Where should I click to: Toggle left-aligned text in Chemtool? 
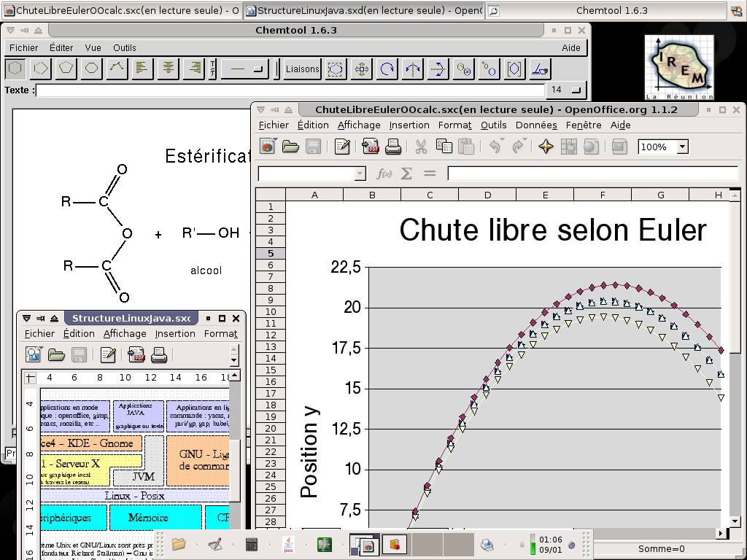pos(142,69)
